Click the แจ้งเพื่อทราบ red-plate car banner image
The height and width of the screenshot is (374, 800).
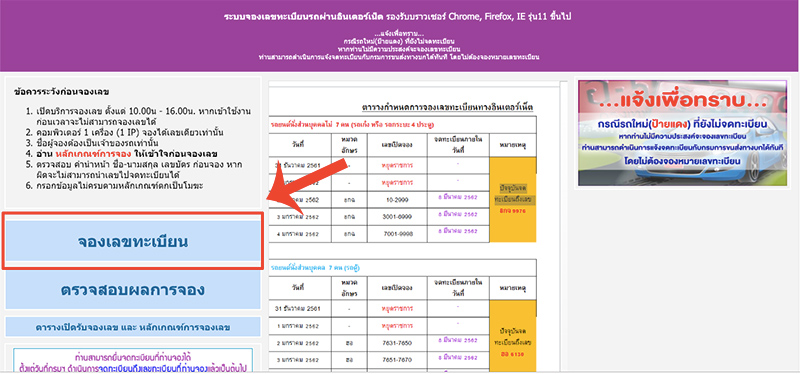coord(682,133)
